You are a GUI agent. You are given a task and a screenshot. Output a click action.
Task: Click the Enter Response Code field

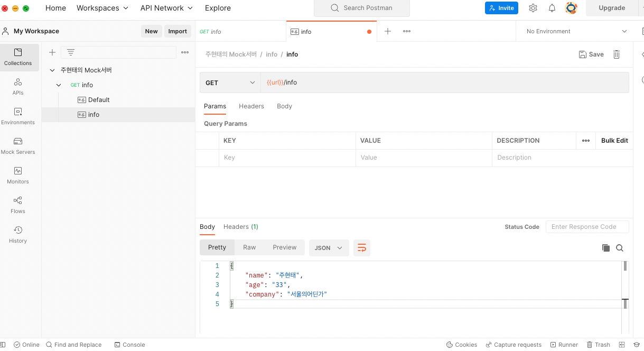[x=587, y=227]
